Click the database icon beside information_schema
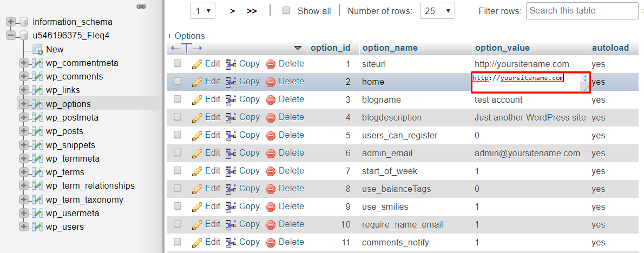644x253 pixels. (x=23, y=22)
